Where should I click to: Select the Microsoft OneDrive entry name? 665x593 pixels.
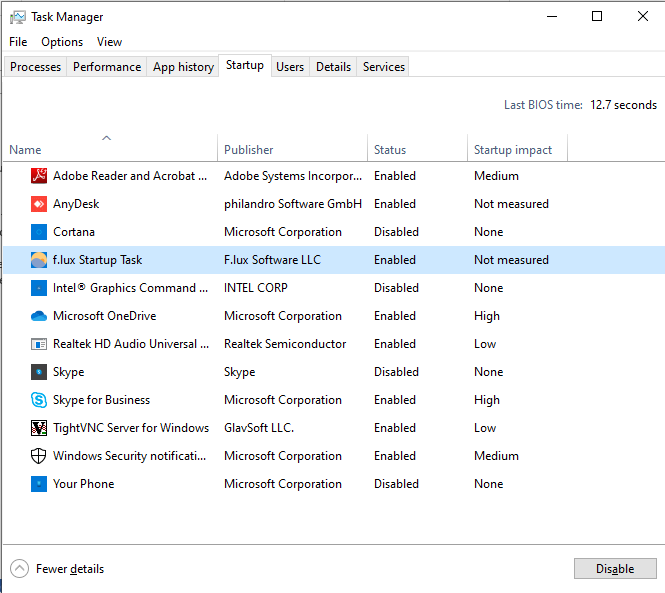pos(104,316)
